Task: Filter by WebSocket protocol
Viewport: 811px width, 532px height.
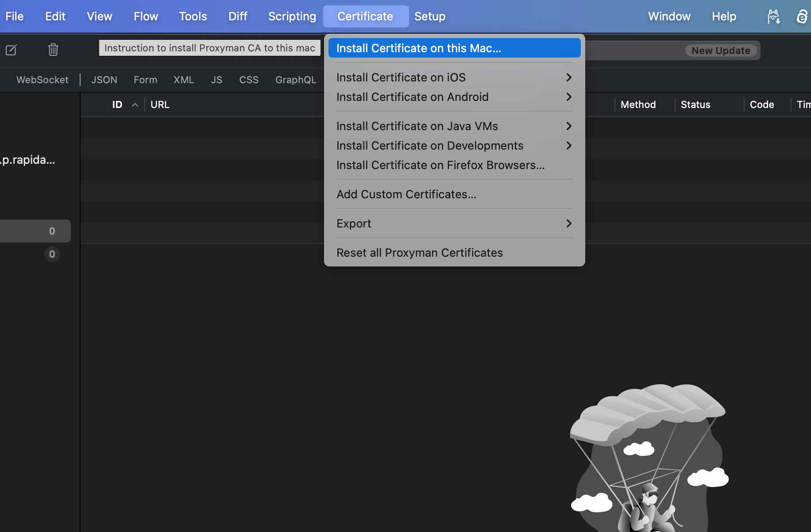Action: coord(42,80)
